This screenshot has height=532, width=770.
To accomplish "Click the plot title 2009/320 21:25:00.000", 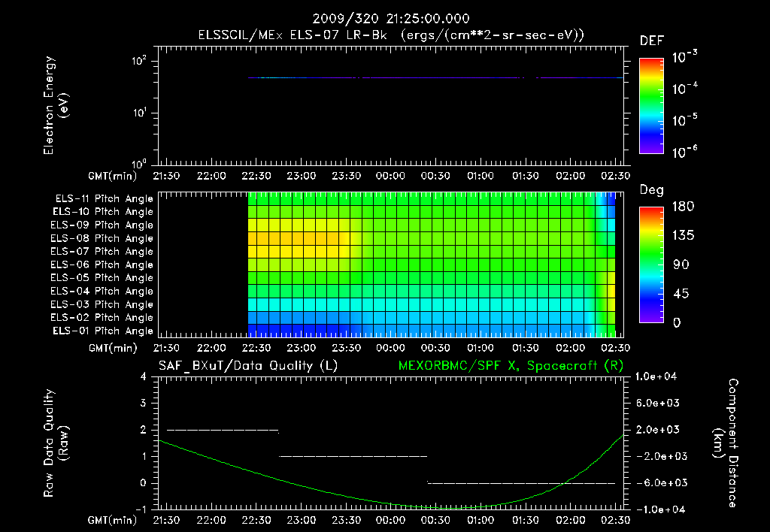I will [x=391, y=19].
